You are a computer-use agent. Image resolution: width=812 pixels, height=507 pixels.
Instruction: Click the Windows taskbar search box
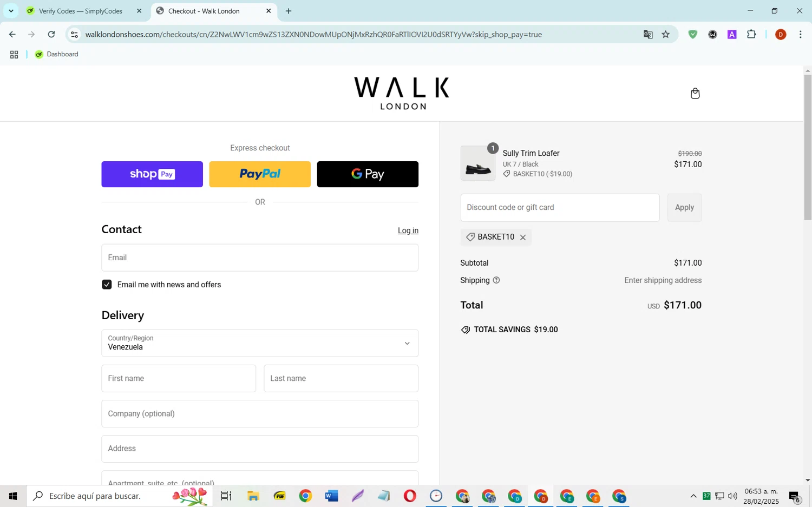(x=120, y=496)
